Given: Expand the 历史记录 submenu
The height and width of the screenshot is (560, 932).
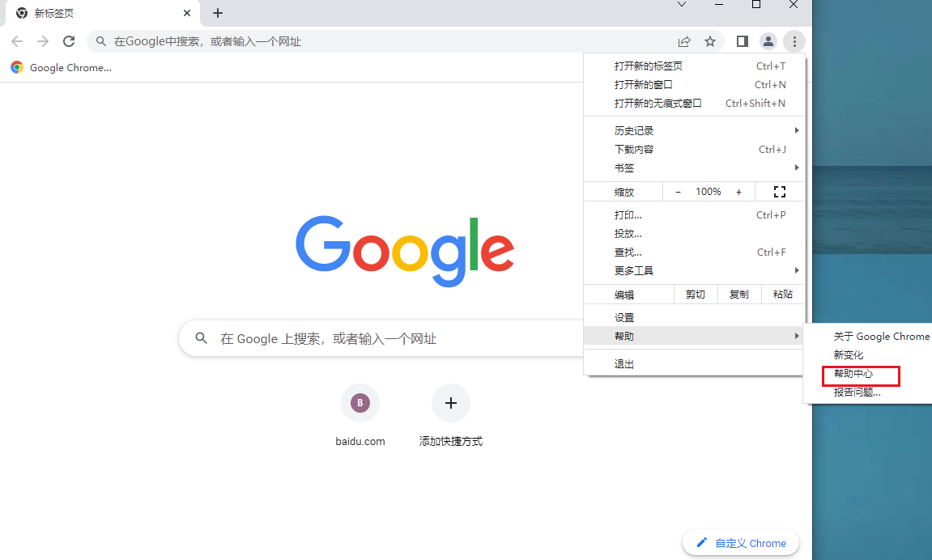Looking at the screenshot, I should (694, 130).
